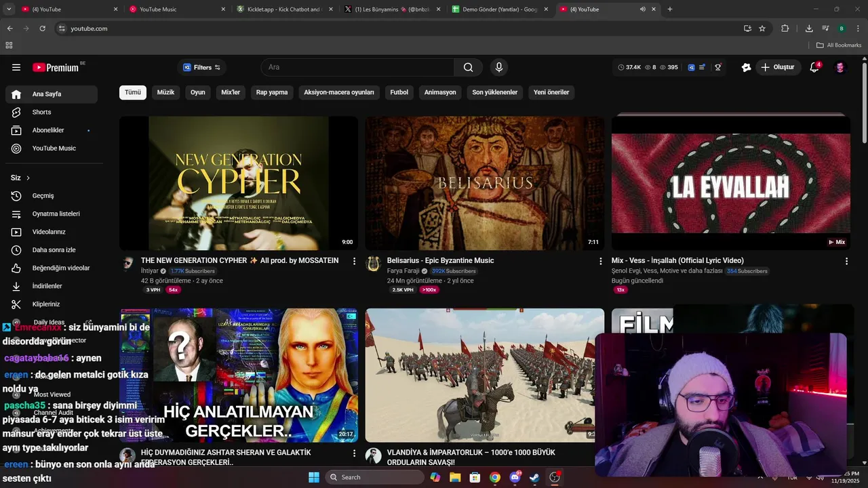868x488 pixels.
Task: Open the Ana Sayfa sidebar link
Action: [x=52, y=94]
